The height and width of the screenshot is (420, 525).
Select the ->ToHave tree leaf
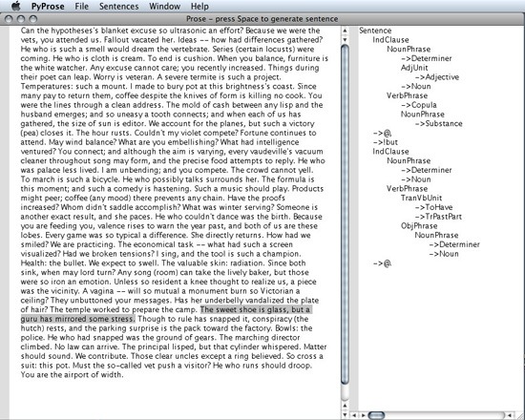tap(433, 207)
